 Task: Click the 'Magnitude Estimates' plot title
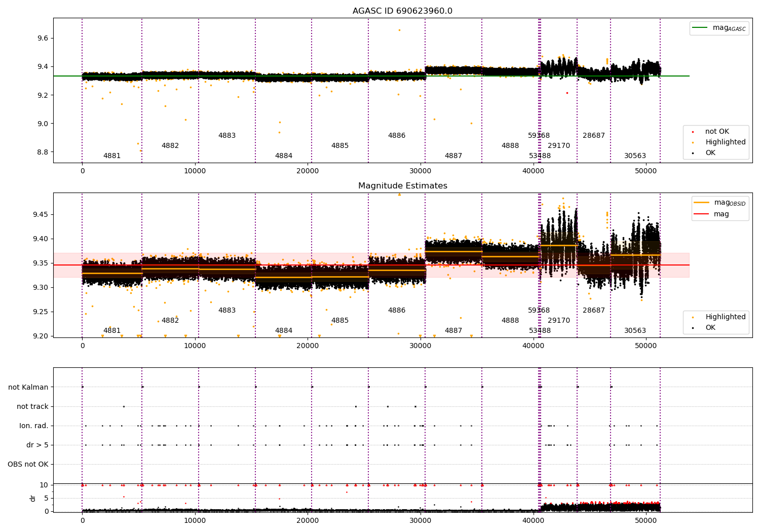coord(402,186)
